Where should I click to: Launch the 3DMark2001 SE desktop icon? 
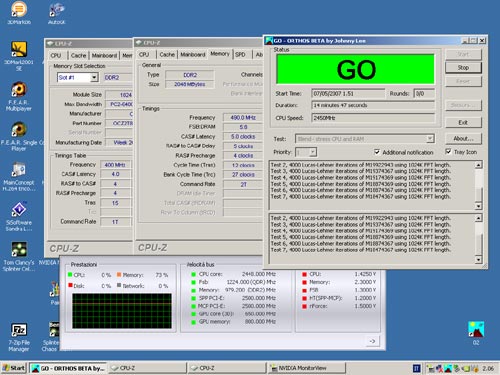[x=19, y=49]
